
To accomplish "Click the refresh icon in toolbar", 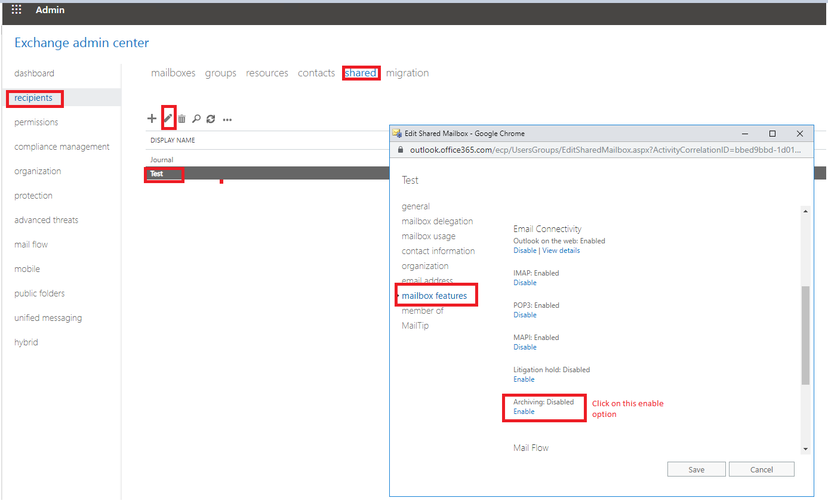I will (x=211, y=119).
